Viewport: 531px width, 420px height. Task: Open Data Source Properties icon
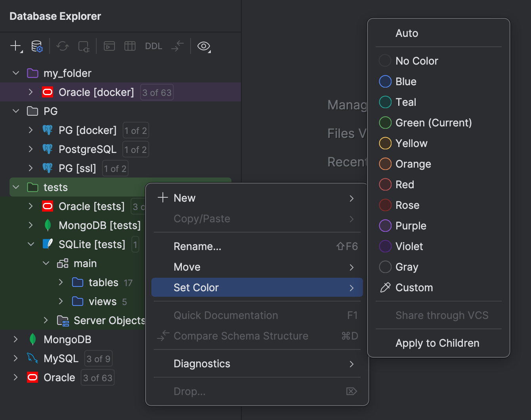(x=37, y=46)
